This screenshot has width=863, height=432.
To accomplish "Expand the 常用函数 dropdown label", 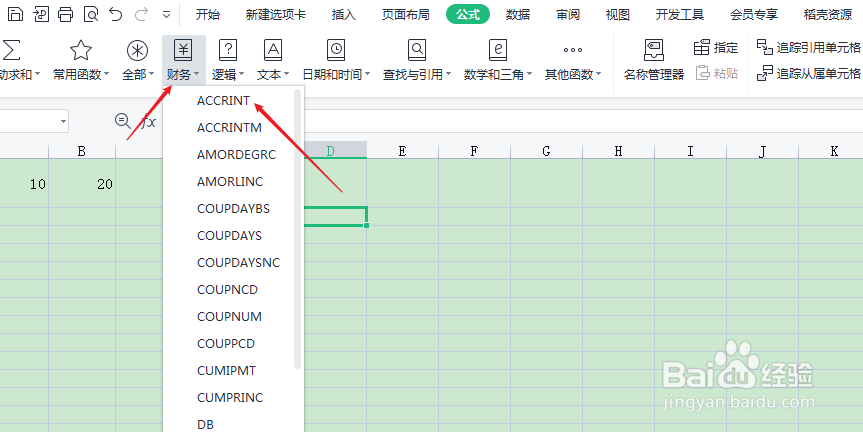I will (81, 74).
